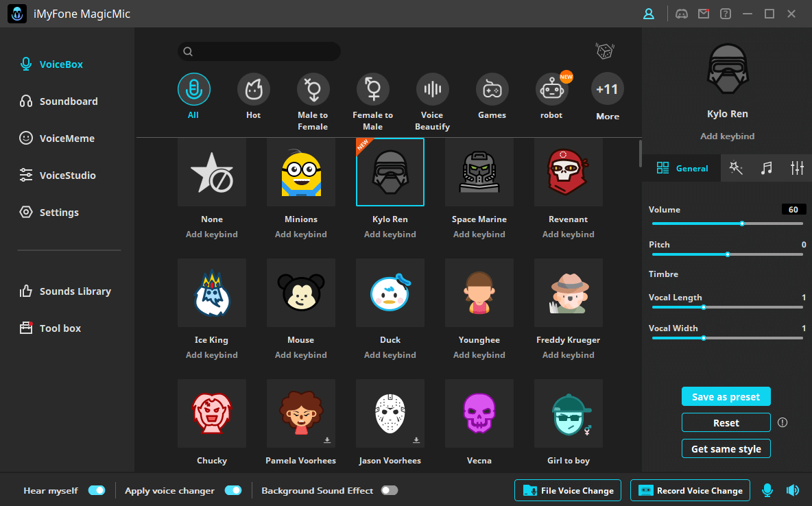Choose the Girl to boy voice

(x=568, y=413)
